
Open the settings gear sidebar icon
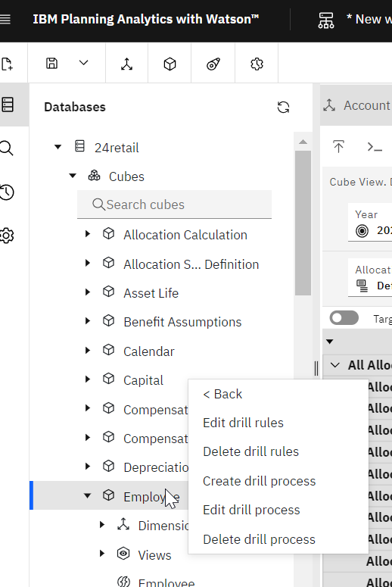[6, 236]
